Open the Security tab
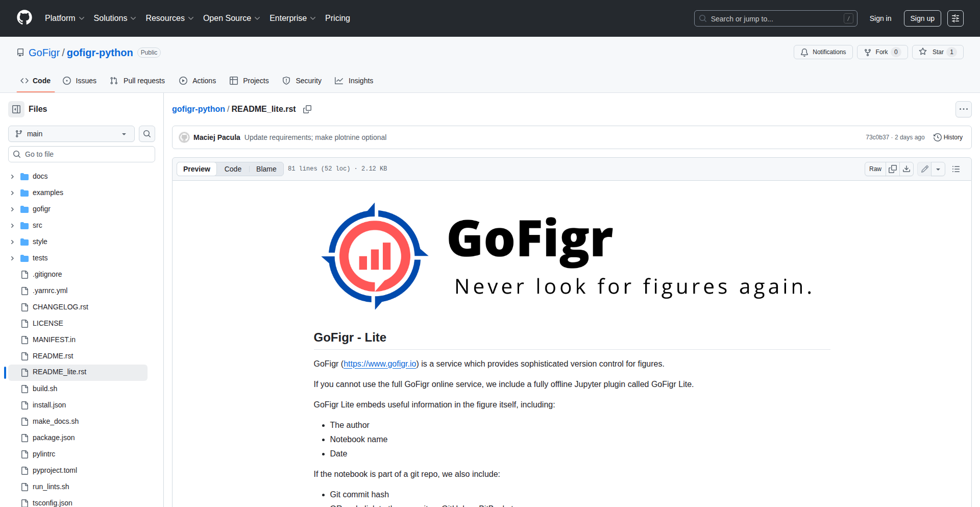This screenshot has height=507, width=980. point(302,81)
